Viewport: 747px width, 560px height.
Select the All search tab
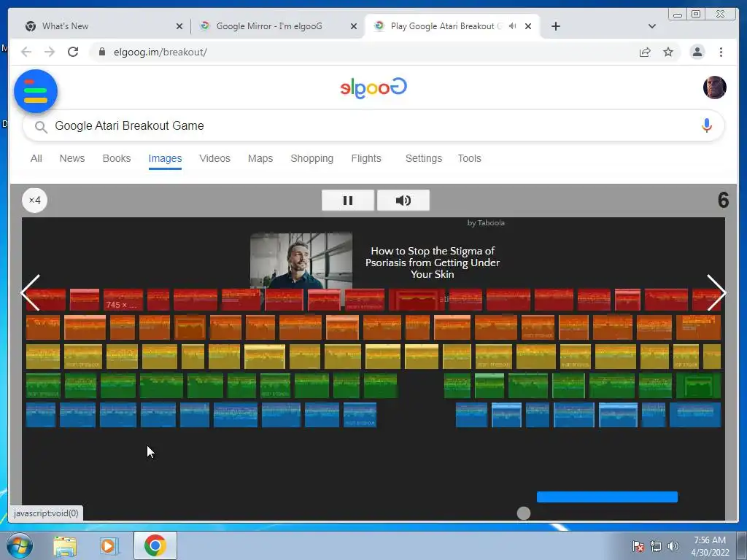[36, 158]
